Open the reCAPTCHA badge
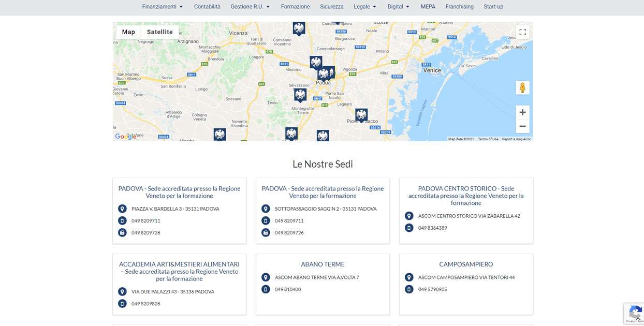This screenshot has height=326, width=644. click(634, 313)
